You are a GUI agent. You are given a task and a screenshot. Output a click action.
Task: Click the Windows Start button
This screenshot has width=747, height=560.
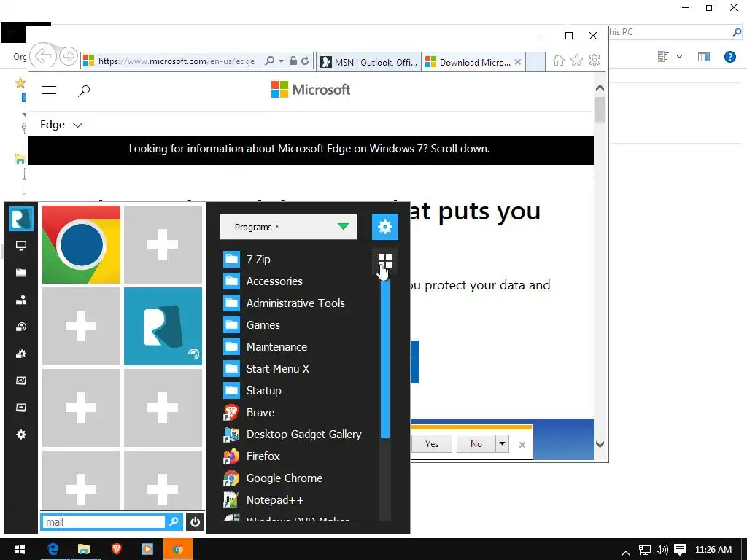(x=20, y=550)
